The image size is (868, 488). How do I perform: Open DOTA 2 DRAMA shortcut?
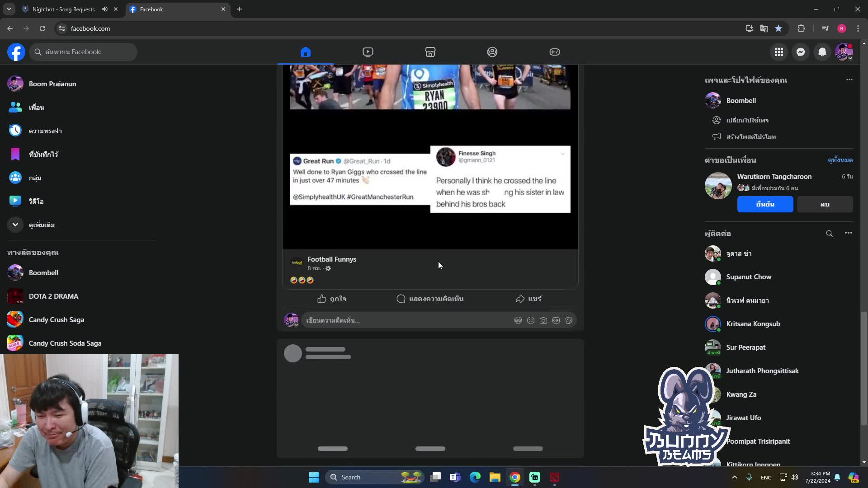coord(81,296)
